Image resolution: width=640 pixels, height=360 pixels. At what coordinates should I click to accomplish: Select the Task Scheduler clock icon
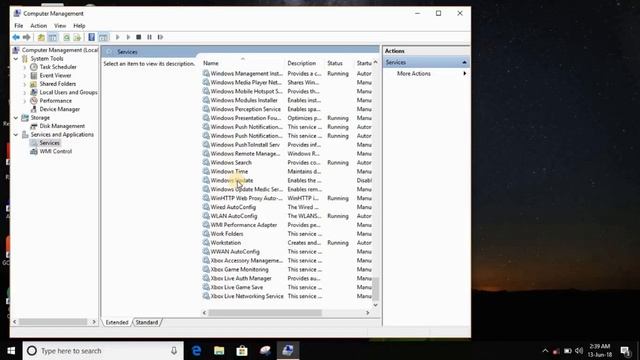tap(34, 67)
